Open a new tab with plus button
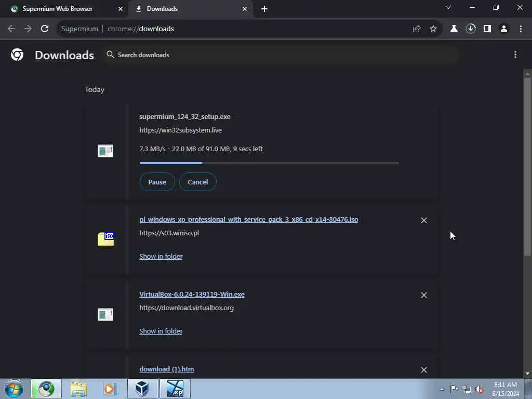The image size is (532, 399). pyautogui.click(x=264, y=9)
